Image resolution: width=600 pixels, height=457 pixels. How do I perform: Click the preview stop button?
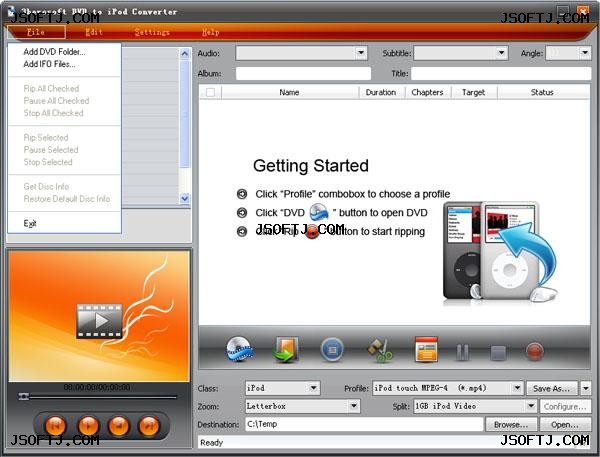[119, 425]
